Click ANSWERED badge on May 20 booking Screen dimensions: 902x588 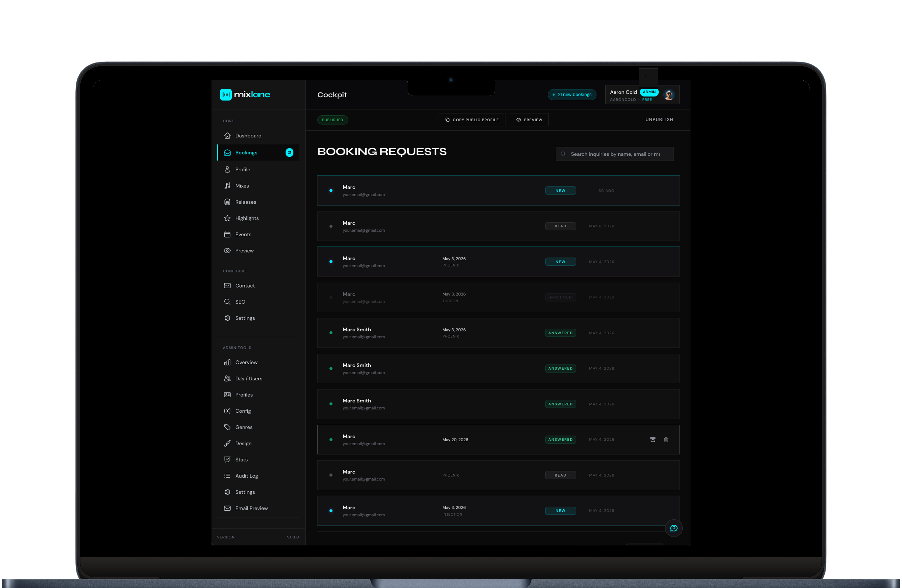click(561, 440)
